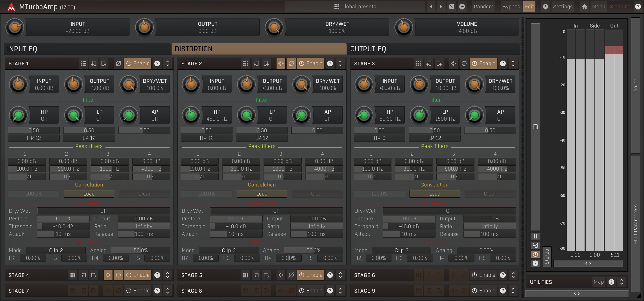Enable Stage 6
Image resolution: width=644 pixels, height=301 pixels.
pos(483,275)
